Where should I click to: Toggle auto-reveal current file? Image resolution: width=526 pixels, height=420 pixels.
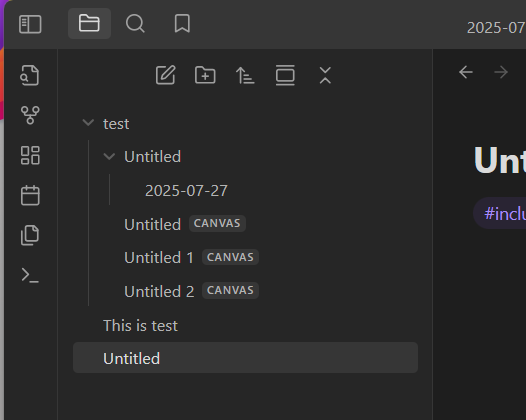click(x=285, y=75)
